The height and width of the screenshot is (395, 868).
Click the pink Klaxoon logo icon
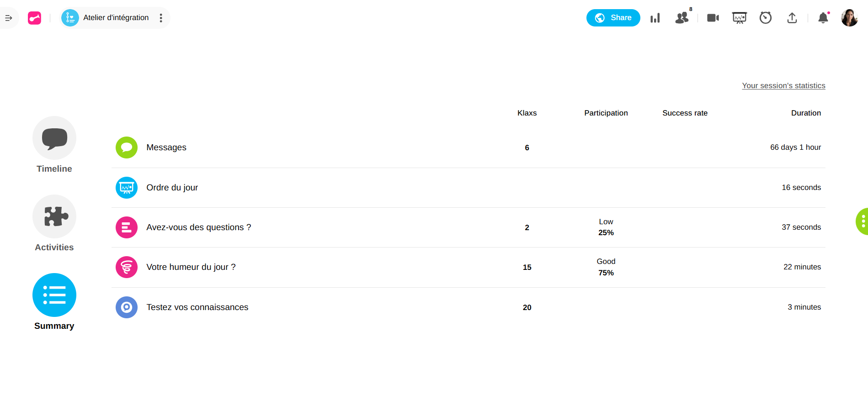(x=34, y=18)
